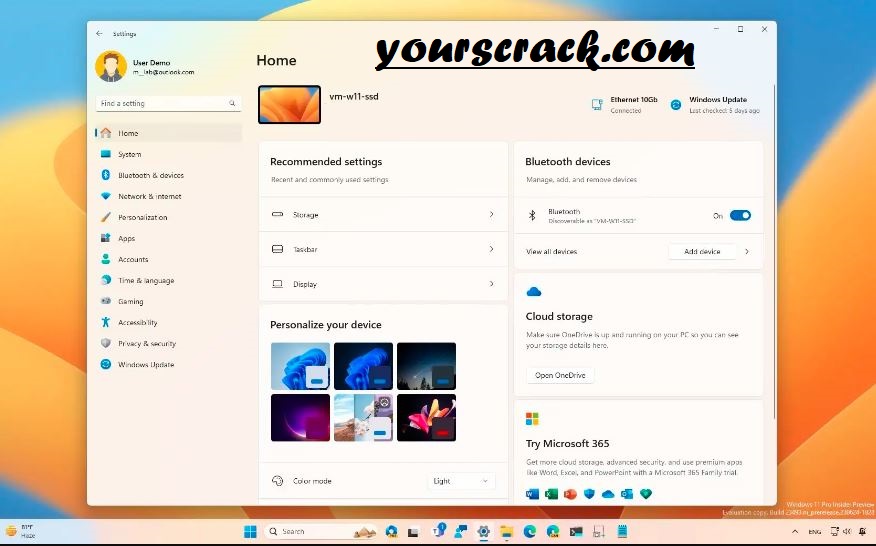The height and width of the screenshot is (546, 876).
Task: Click the Find a setting search field
Action: (168, 103)
